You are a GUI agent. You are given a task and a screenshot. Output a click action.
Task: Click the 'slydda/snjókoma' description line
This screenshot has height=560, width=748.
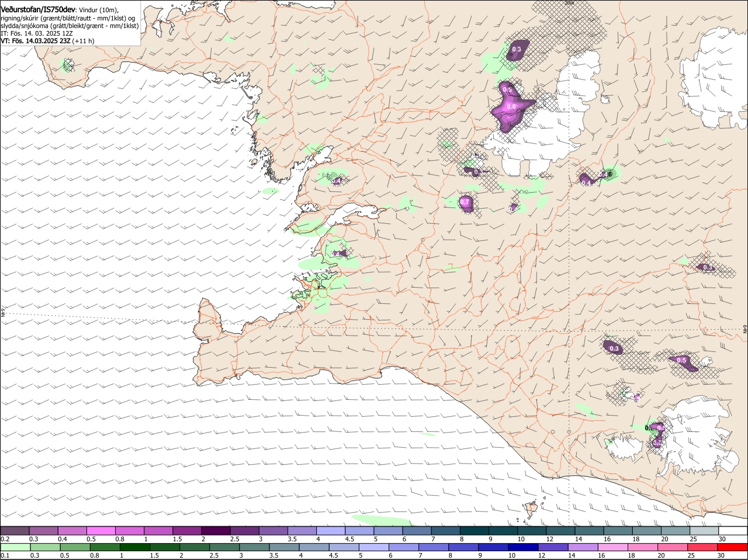(x=70, y=26)
